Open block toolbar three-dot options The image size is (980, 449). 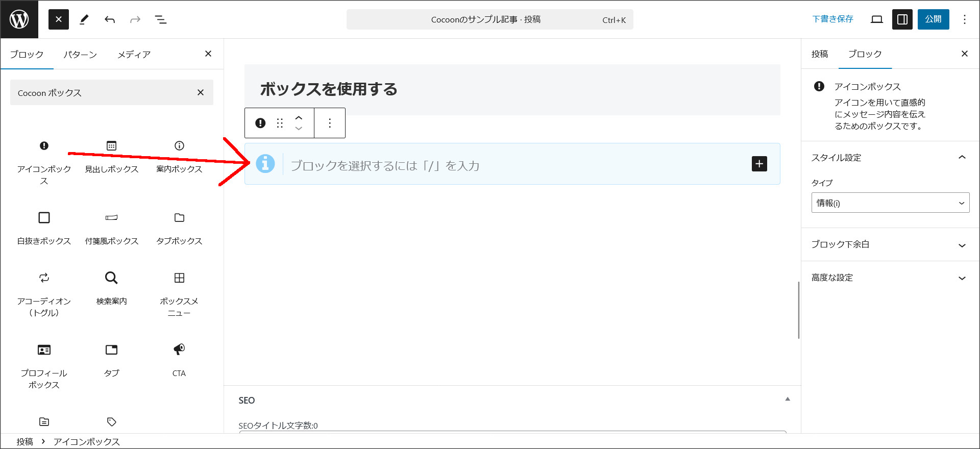[330, 123]
